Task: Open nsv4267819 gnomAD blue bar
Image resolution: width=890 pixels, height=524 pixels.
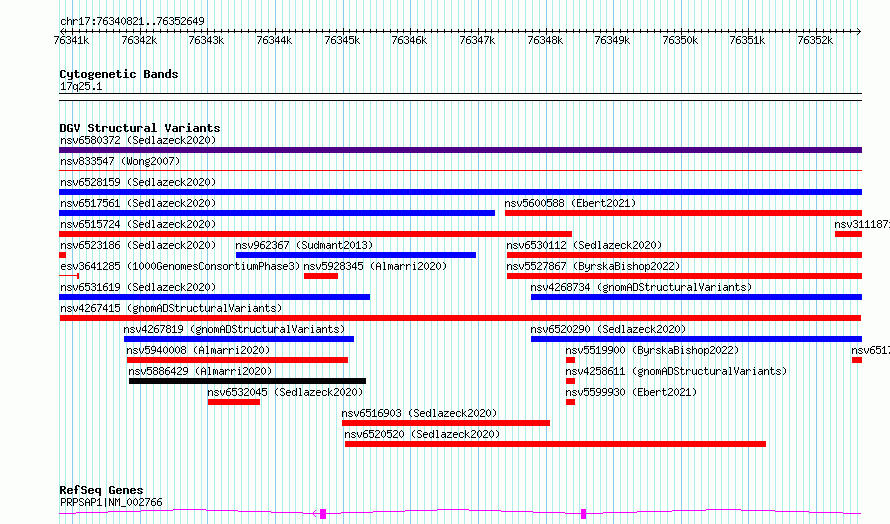Action: tap(239, 339)
